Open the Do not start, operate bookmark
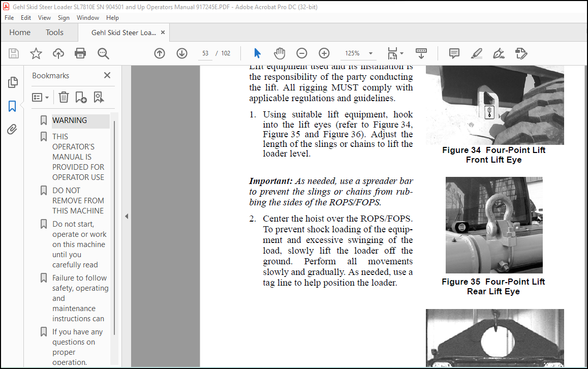 tap(79, 244)
